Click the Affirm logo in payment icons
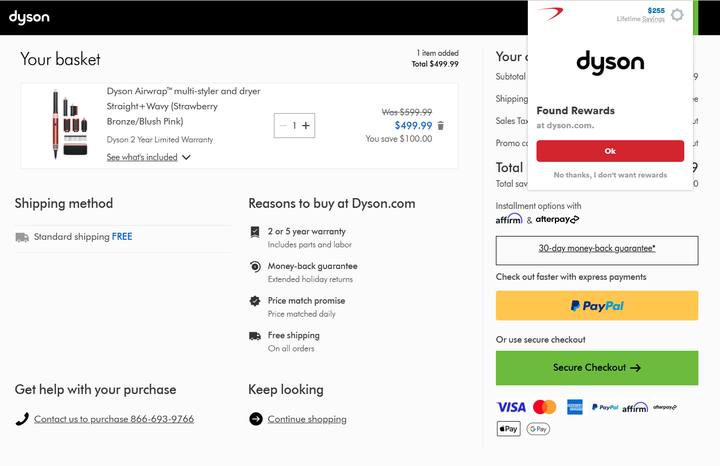The height and width of the screenshot is (466, 720). (x=635, y=407)
